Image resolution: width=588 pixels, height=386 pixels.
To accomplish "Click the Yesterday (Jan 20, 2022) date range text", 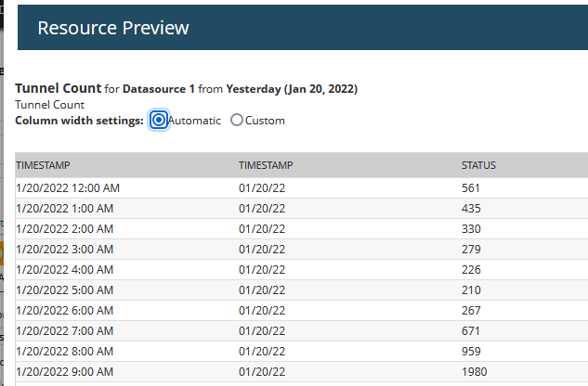I will 292,89.
